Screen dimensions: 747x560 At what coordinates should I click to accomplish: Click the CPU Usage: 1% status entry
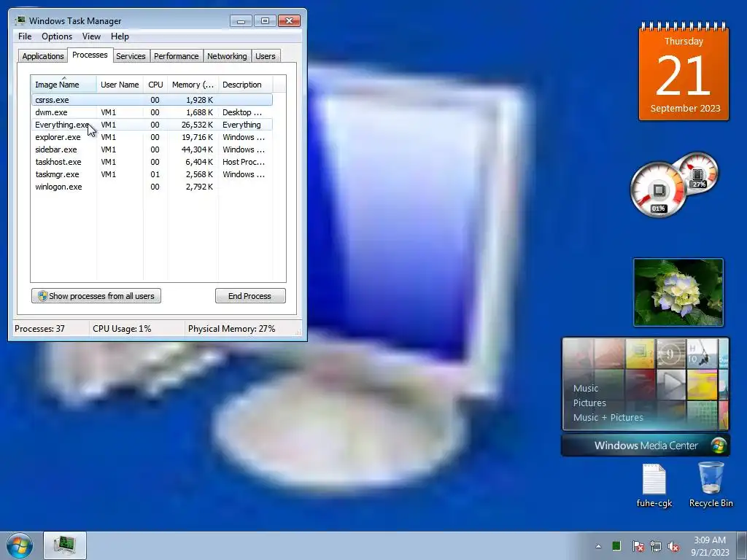122,329
